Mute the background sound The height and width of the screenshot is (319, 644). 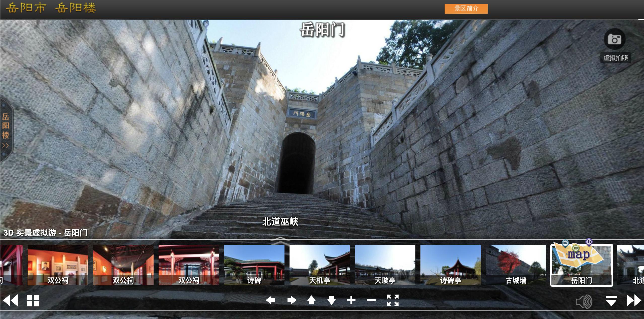pos(584,301)
